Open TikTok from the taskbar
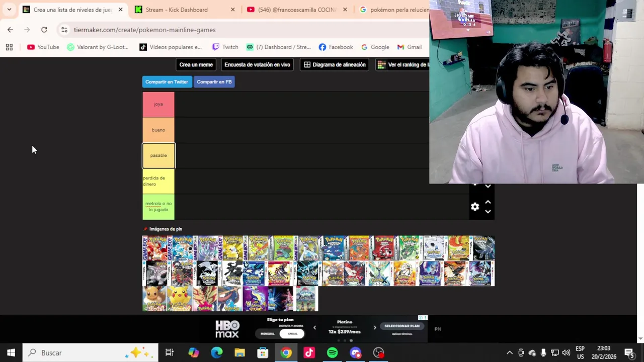 click(x=309, y=353)
